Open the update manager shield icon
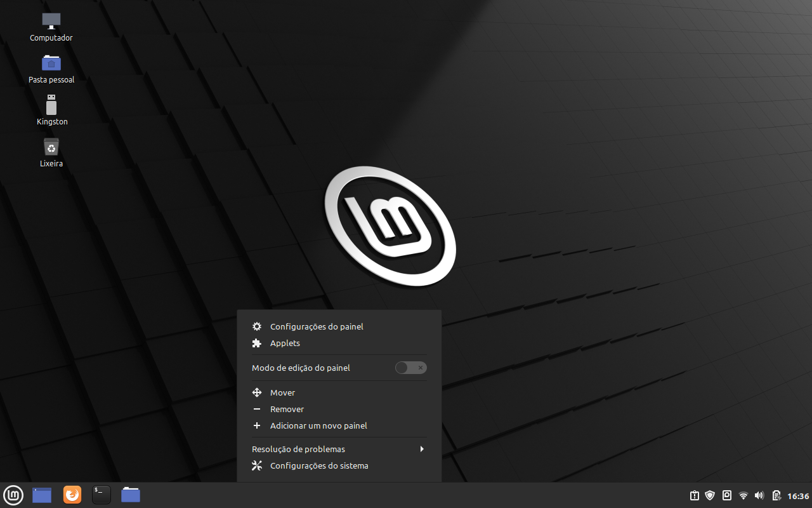Image resolution: width=812 pixels, height=508 pixels. click(x=710, y=495)
